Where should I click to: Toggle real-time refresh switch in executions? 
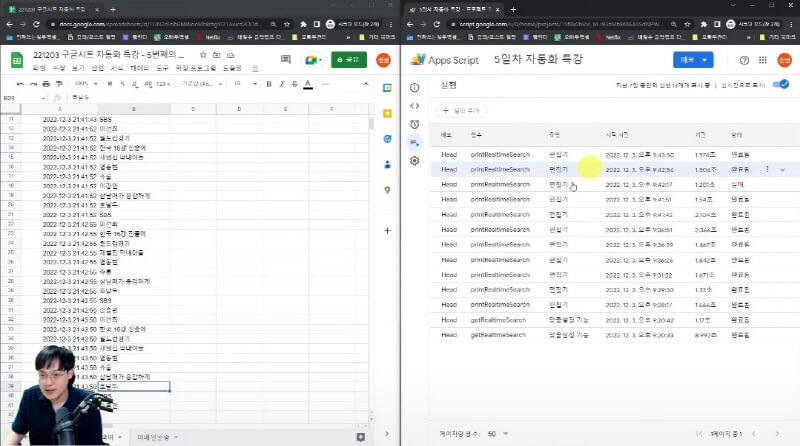[x=781, y=84]
